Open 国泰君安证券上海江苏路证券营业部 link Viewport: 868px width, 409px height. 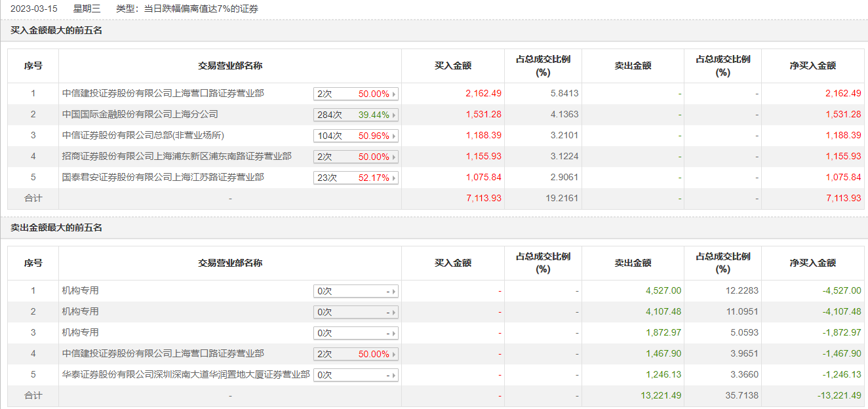pos(163,178)
